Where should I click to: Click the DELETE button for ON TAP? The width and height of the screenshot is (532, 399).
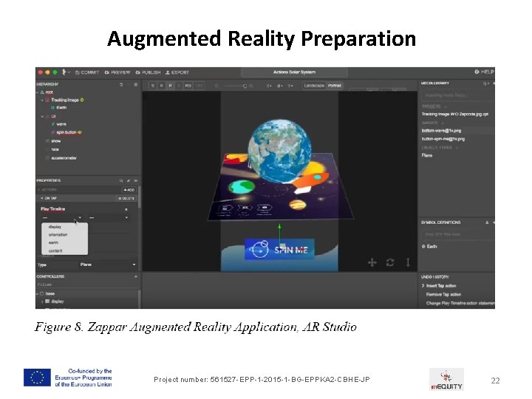pos(126,198)
